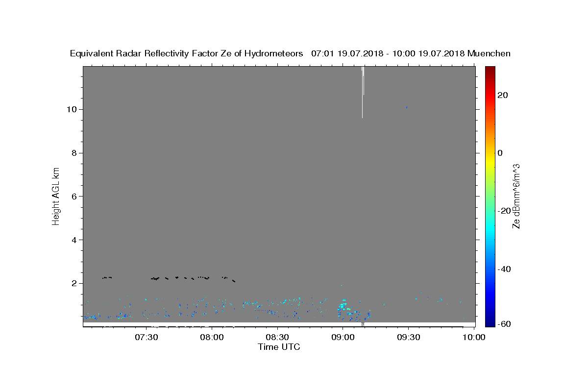Click the '10:00' time tick label
The image size is (588, 392).
[x=474, y=338]
